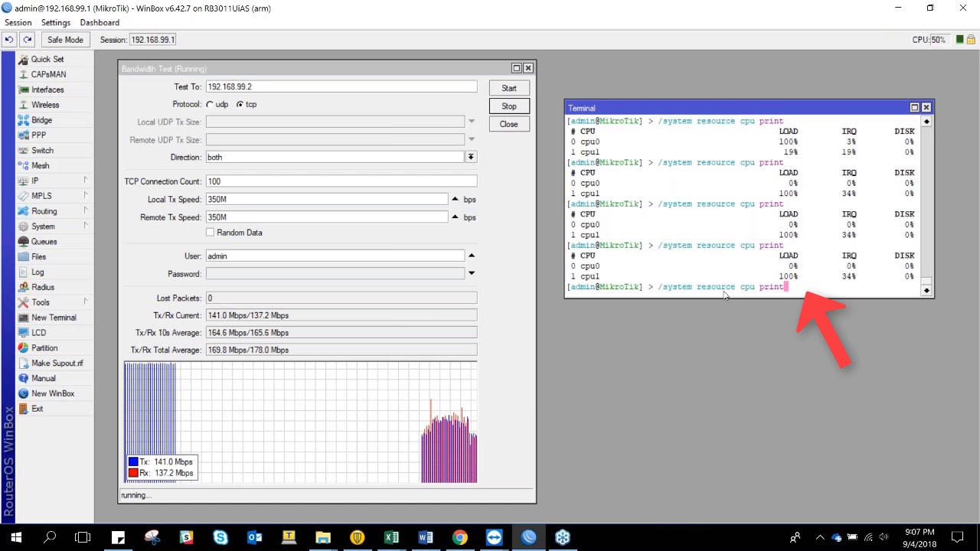Click the blue Tx legend swatch
This screenshot has height=551, width=980.
(133, 462)
